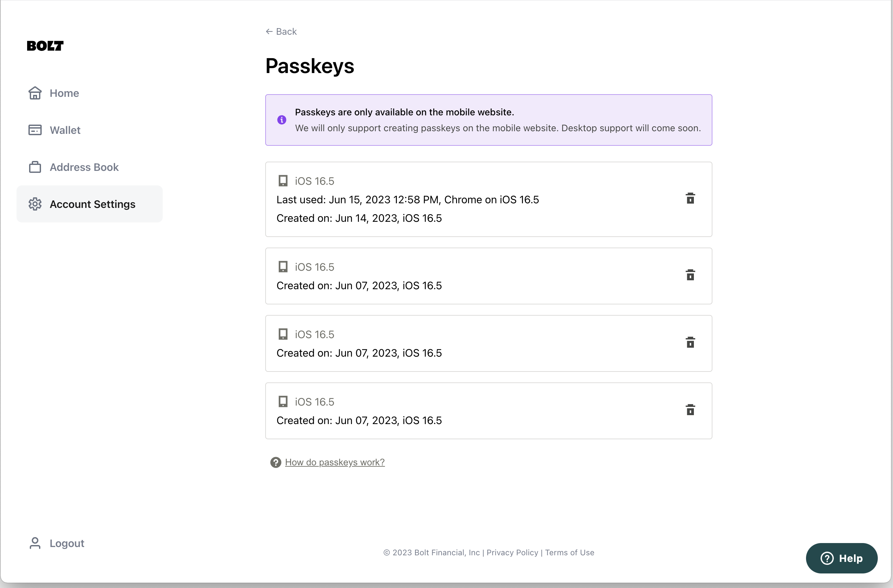Expand the first iOS 16.5 passkey entry

tap(489, 199)
